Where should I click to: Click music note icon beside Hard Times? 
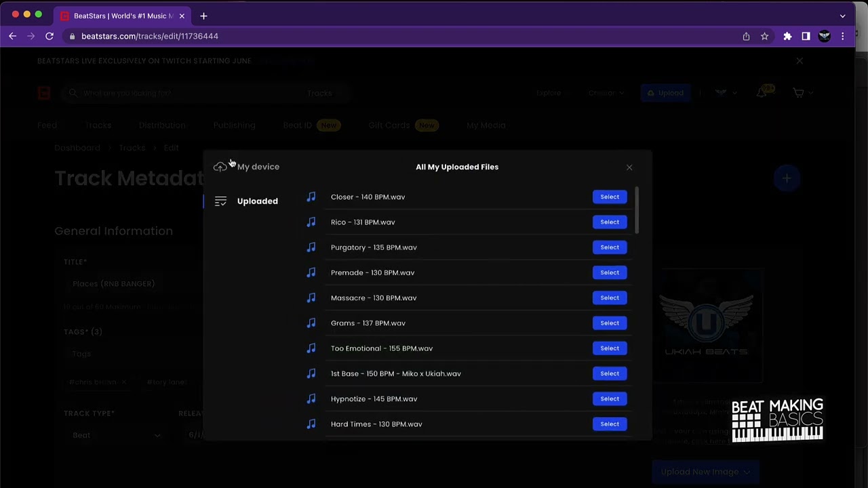(x=311, y=424)
